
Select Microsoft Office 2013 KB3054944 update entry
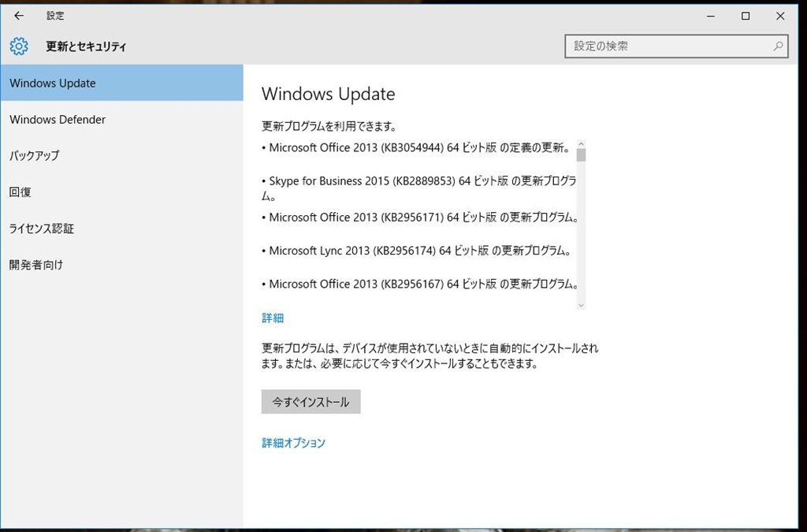click(x=417, y=147)
